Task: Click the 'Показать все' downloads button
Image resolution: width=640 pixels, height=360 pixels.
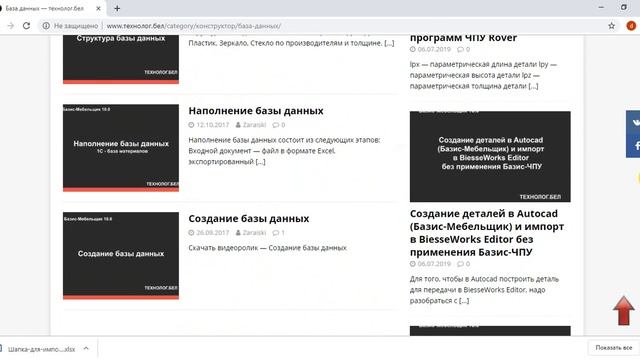Action: [613, 348]
